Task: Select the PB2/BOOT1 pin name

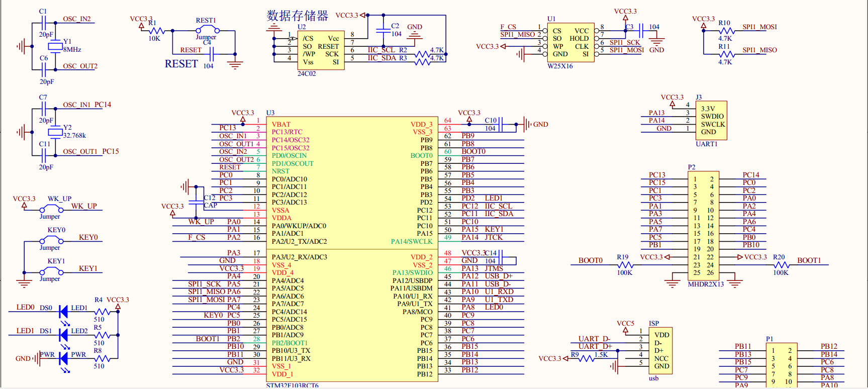Action: tap(290, 343)
